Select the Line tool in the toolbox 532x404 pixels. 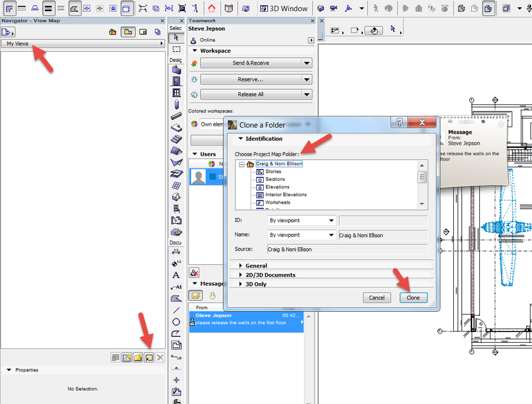176,310
